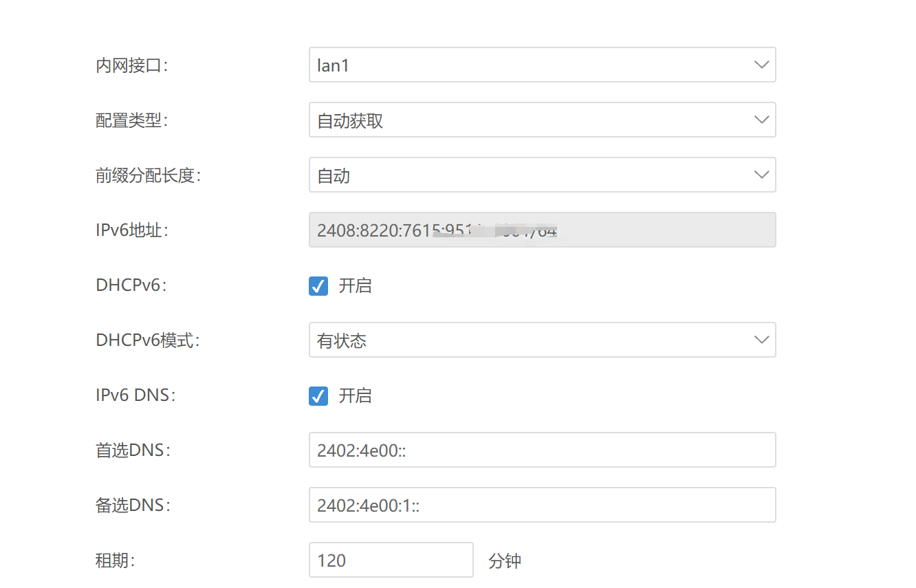Click inside the 备选DNS address box
Screen dimensions: 916x588
[x=543, y=504]
